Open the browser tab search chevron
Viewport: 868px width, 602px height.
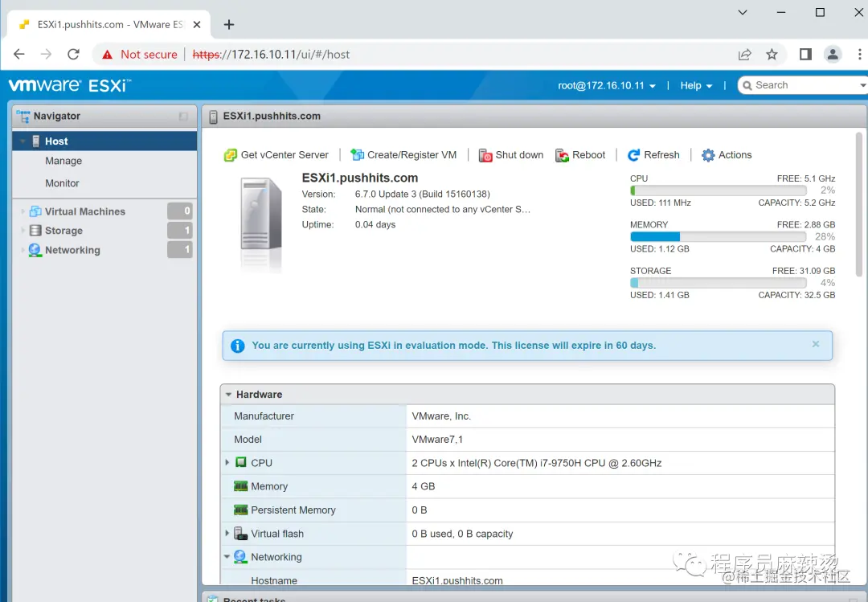click(743, 12)
